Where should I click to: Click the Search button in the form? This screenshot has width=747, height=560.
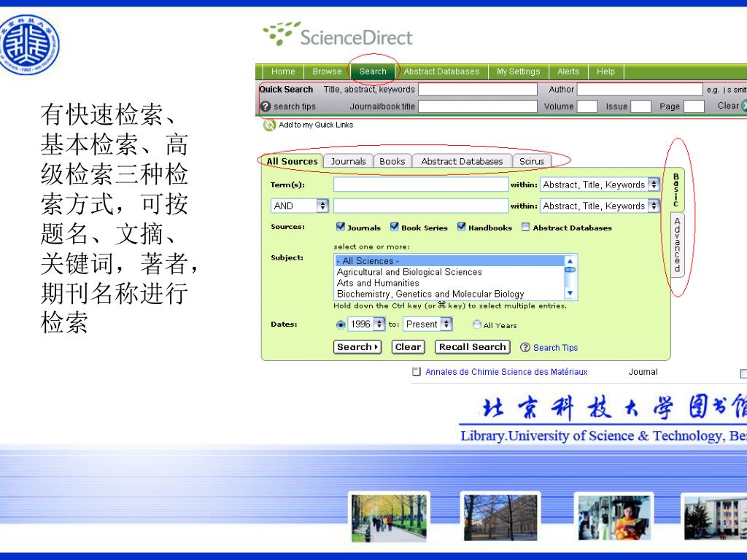(357, 346)
